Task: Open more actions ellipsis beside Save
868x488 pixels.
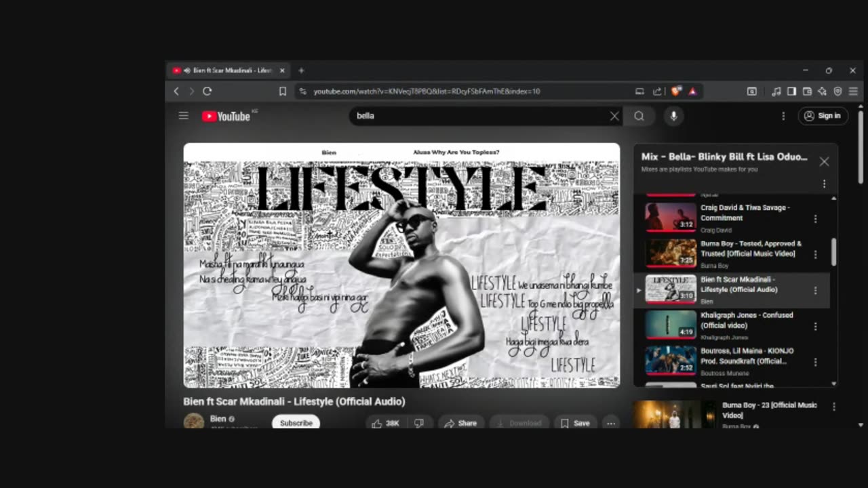Action: coord(611,423)
